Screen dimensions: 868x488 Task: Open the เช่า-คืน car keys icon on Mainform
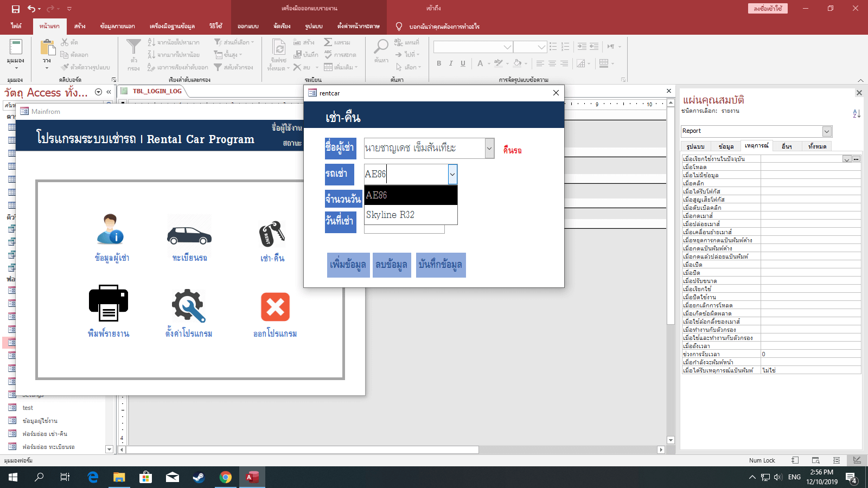pyautogui.click(x=272, y=234)
